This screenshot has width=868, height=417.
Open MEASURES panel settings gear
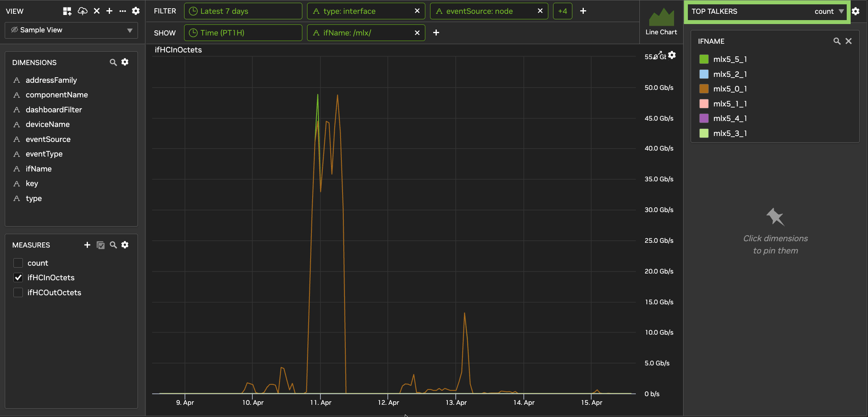125,245
